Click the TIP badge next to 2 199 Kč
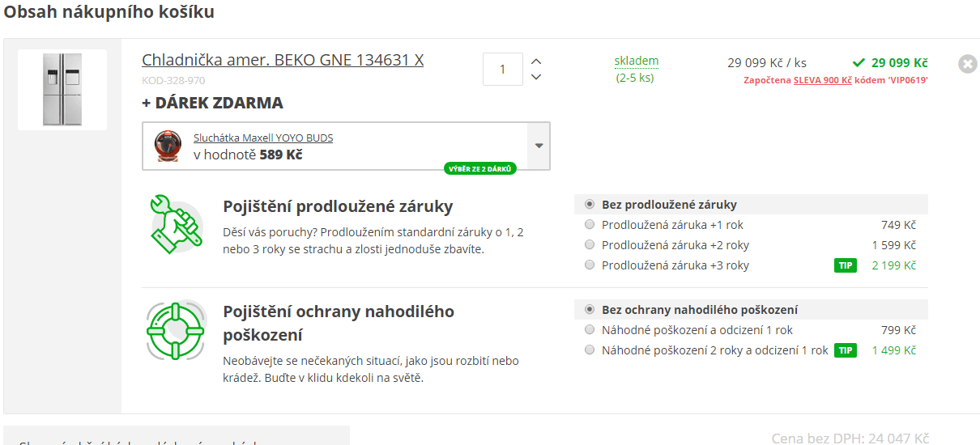 point(846,265)
